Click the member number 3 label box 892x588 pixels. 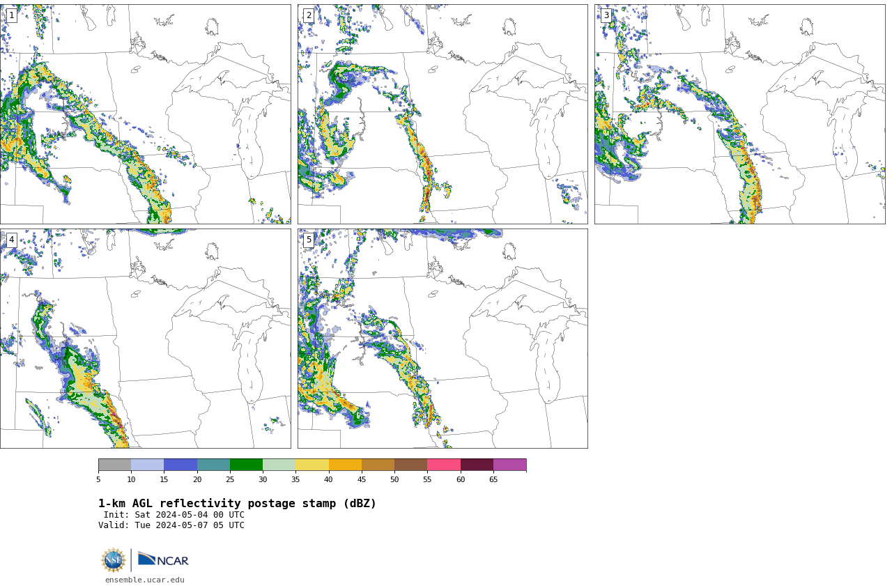coord(606,15)
